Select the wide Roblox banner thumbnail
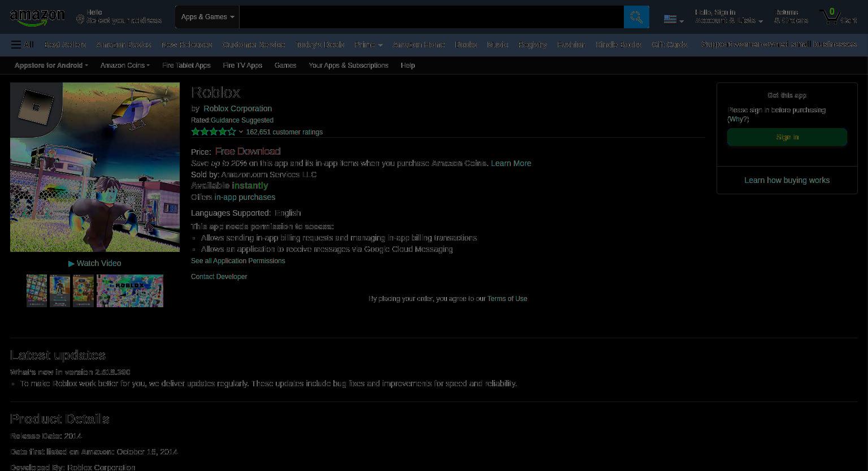 coord(130,291)
